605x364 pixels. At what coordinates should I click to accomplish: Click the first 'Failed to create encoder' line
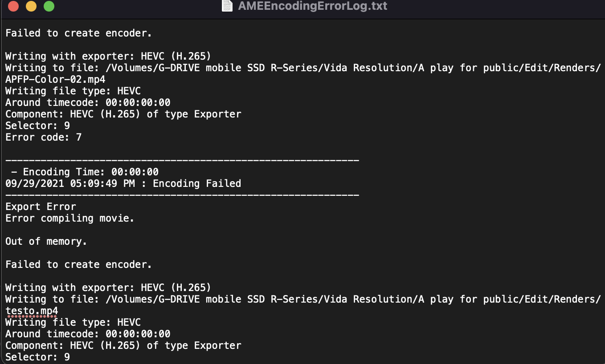78,33
